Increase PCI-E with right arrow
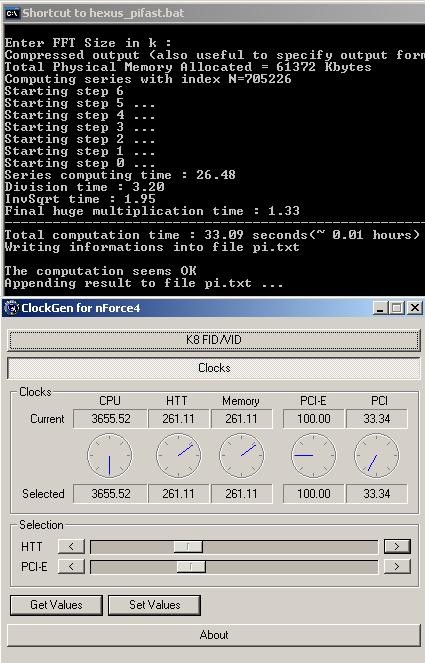Image resolution: width=425 pixels, height=663 pixels. 397,566
